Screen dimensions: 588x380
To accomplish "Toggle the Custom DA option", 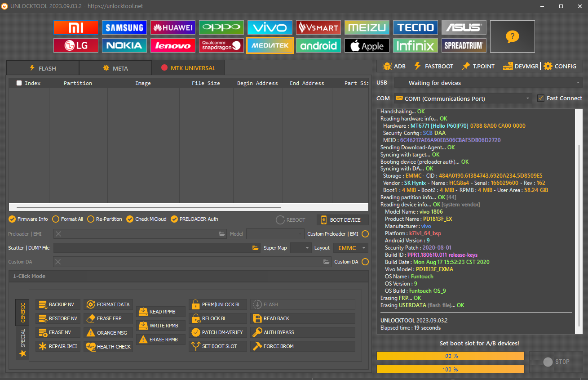I will 365,262.
